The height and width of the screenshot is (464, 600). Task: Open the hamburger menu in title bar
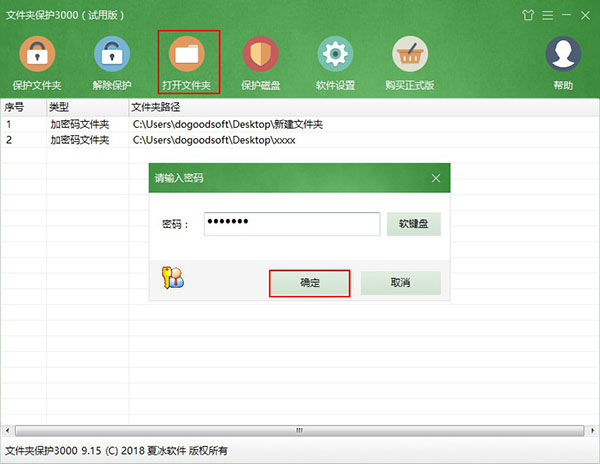[x=548, y=15]
